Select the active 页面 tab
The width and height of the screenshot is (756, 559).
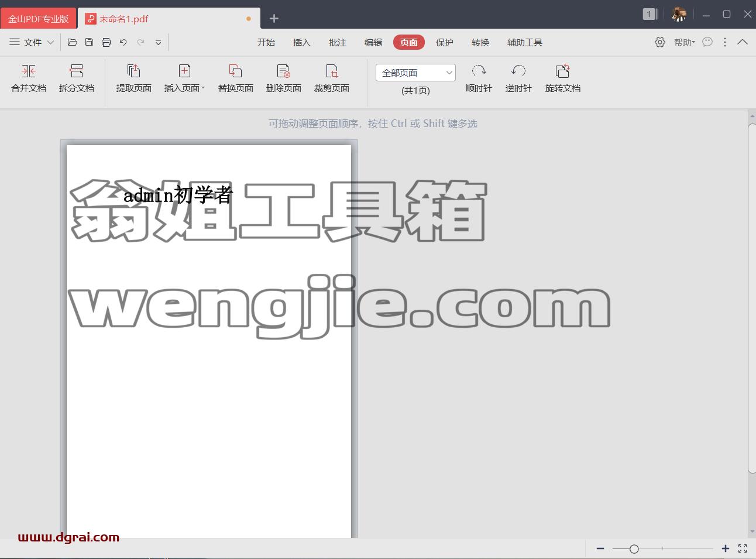tap(409, 42)
